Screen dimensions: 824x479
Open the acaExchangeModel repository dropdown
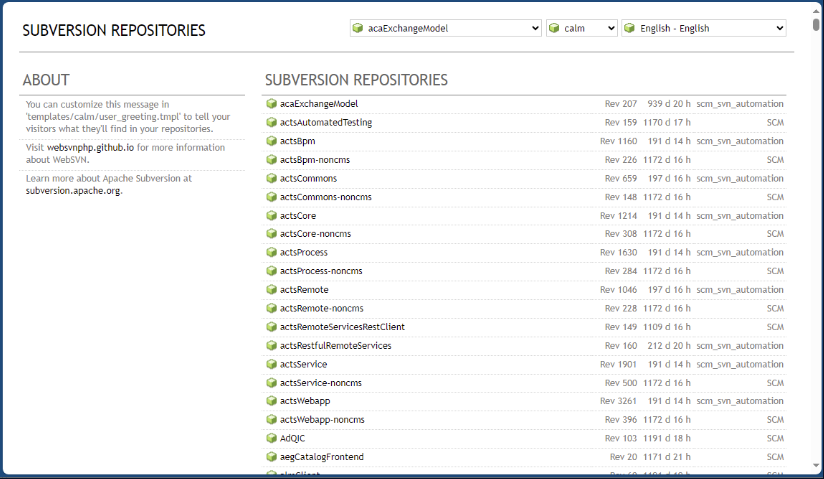[x=445, y=28]
